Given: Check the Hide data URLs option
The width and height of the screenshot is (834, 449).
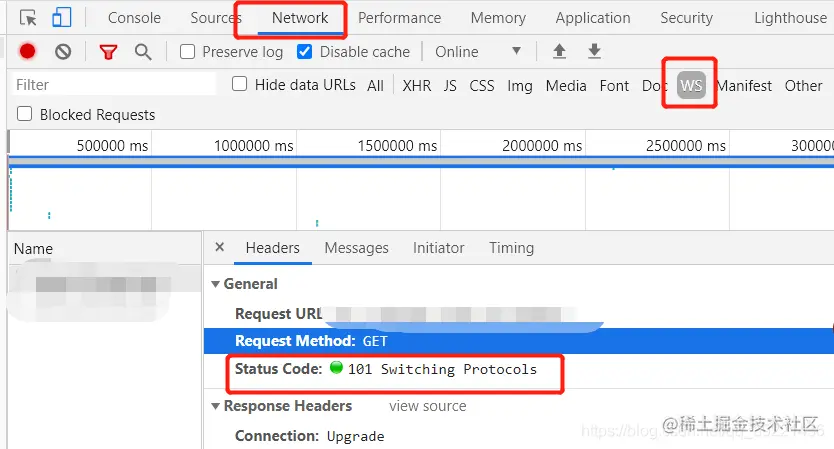Looking at the screenshot, I should pos(240,85).
